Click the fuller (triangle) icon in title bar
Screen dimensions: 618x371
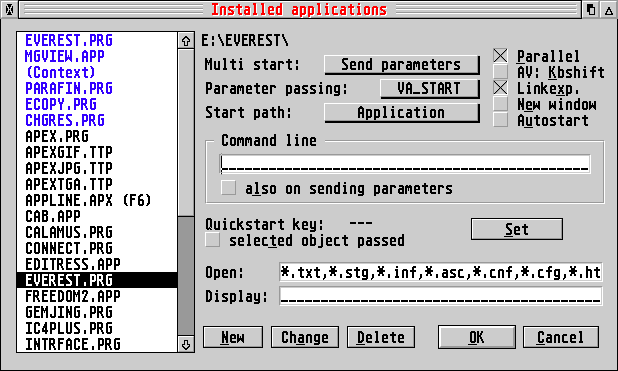point(609,9)
